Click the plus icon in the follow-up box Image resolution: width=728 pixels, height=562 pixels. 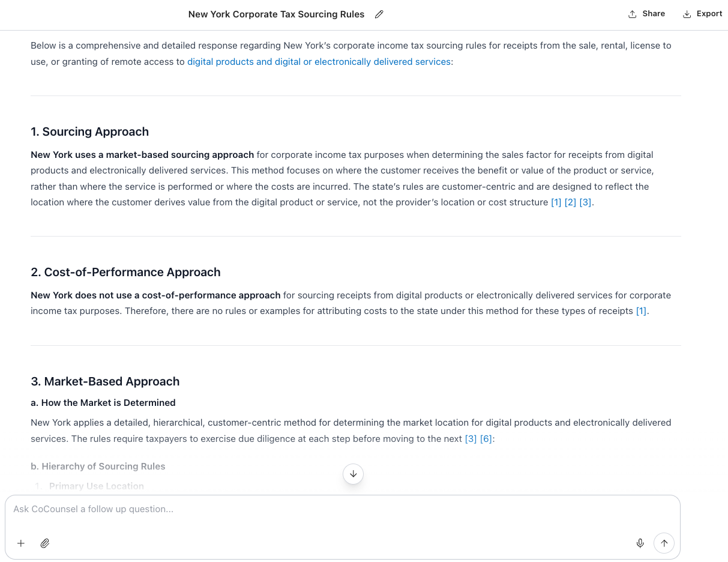[21, 543]
